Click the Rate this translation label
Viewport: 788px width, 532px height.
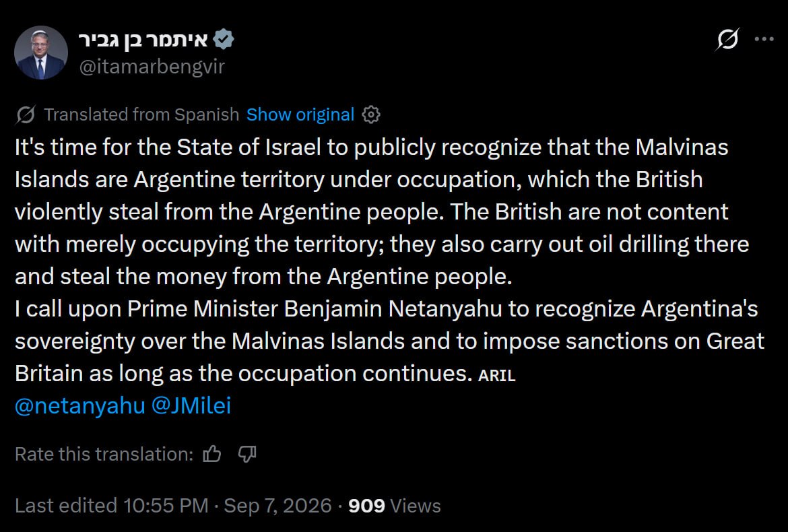point(104,454)
